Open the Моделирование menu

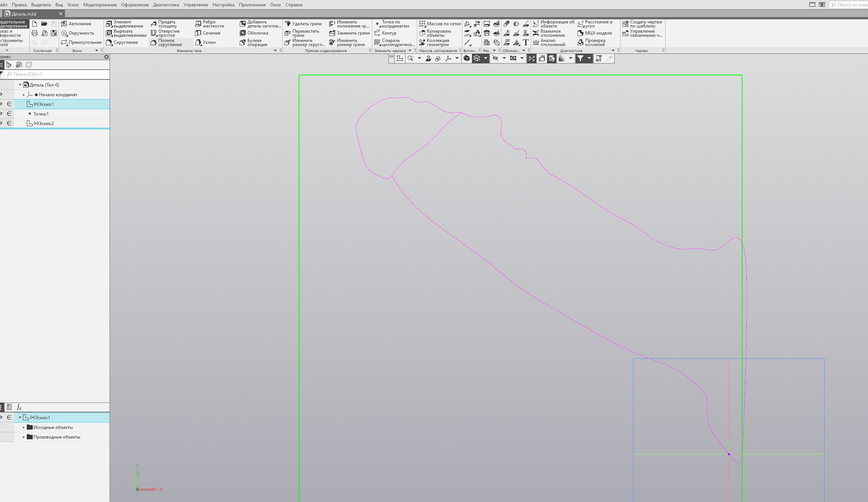pyautogui.click(x=100, y=5)
